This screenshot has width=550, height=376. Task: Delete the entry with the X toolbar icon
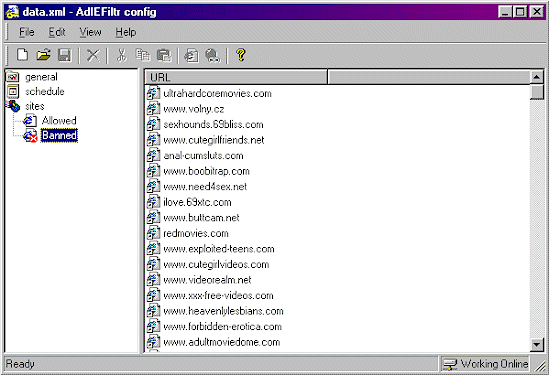(93, 55)
